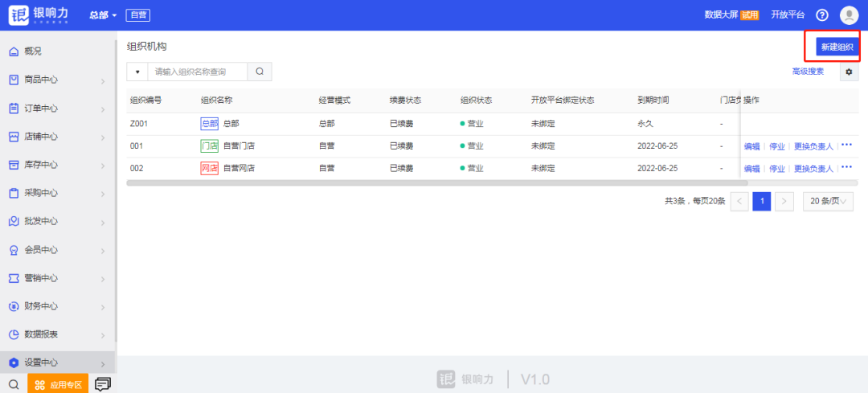Click the 新建组织 button
The width and height of the screenshot is (868, 393).
(x=837, y=47)
